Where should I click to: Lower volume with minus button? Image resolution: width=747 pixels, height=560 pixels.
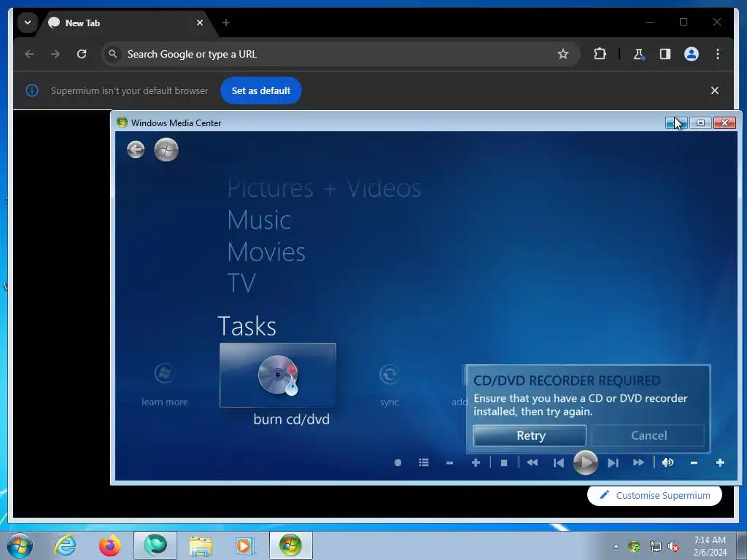pyautogui.click(x=694, y=462)
